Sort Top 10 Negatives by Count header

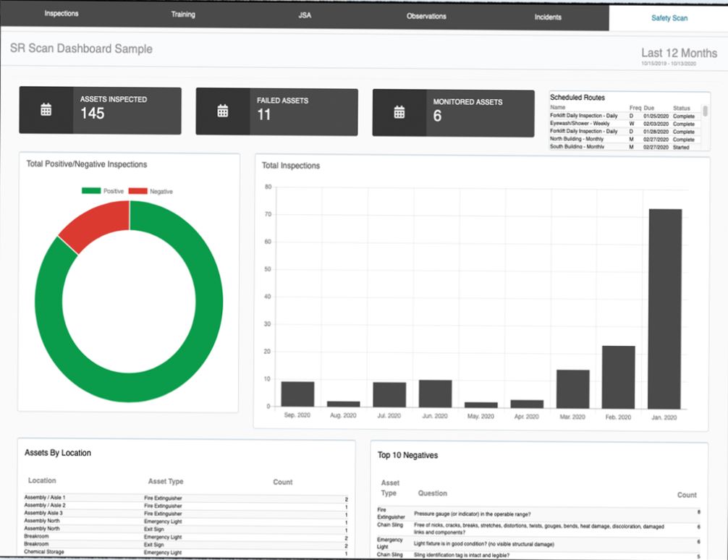tap(687, 495)
